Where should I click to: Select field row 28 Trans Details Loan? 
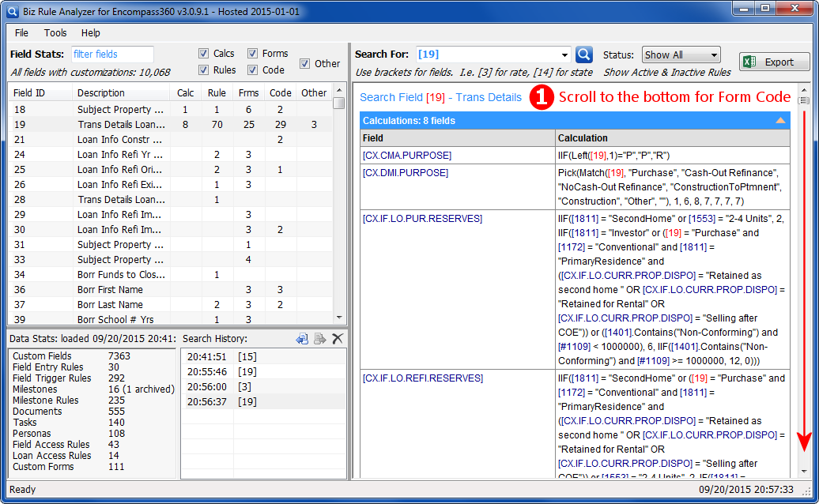171,200
